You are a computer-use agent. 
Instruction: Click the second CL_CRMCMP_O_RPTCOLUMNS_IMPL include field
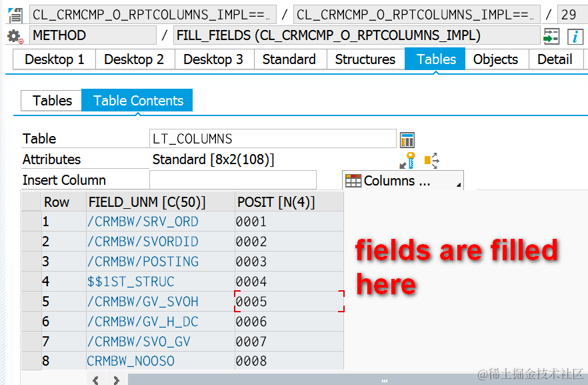[417, 15]
